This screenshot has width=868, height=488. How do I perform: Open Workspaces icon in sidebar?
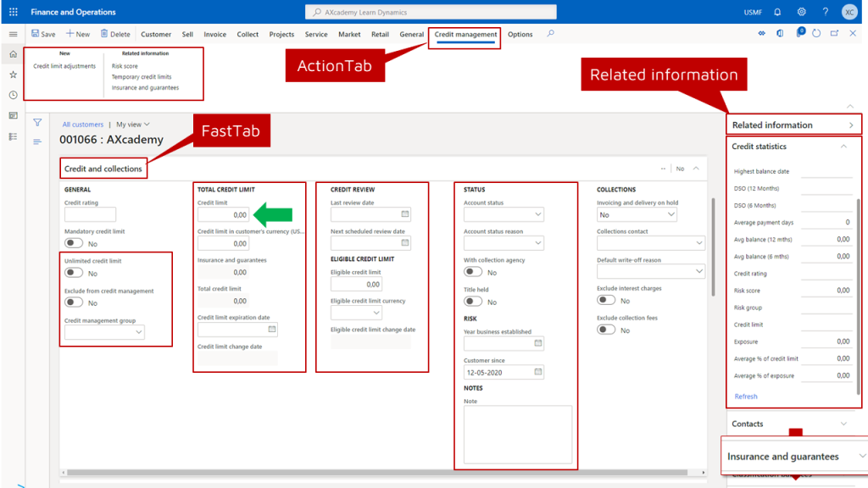(14, 115)
